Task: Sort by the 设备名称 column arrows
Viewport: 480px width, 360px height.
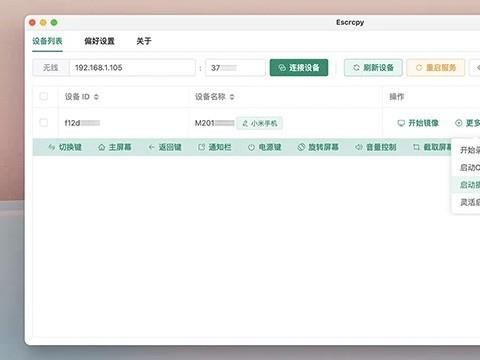Action: (232, 97)
